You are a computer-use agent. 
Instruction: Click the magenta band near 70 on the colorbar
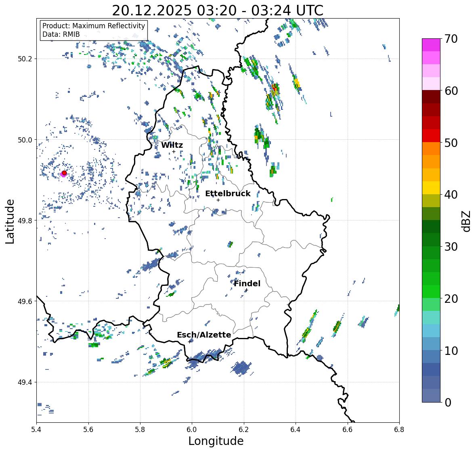point(431,45)
